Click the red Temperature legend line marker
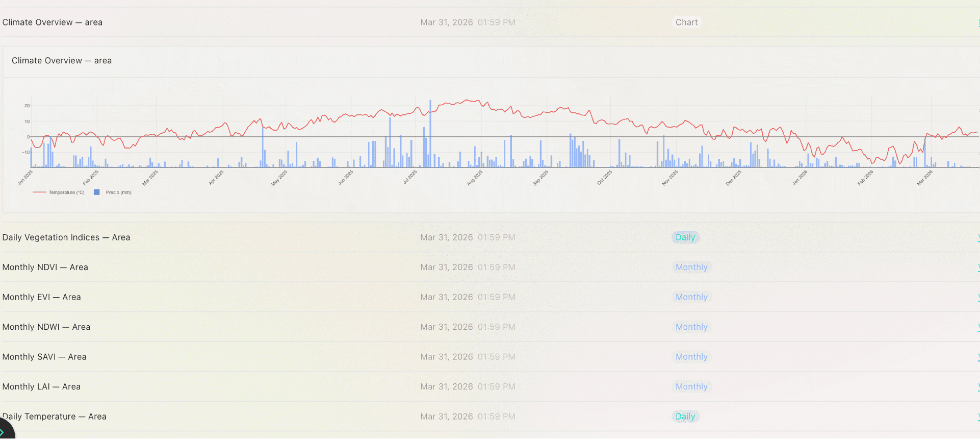 point(39,192)
